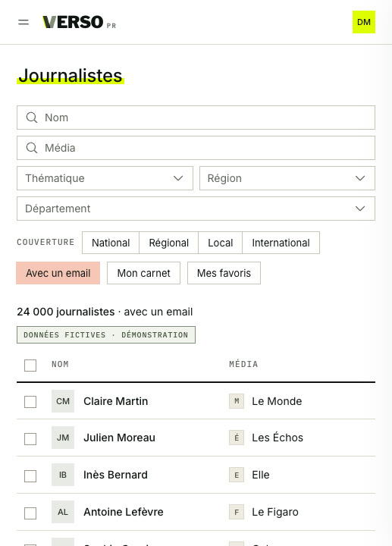
Task: Focus the Média search field
Action: point(196,148)
